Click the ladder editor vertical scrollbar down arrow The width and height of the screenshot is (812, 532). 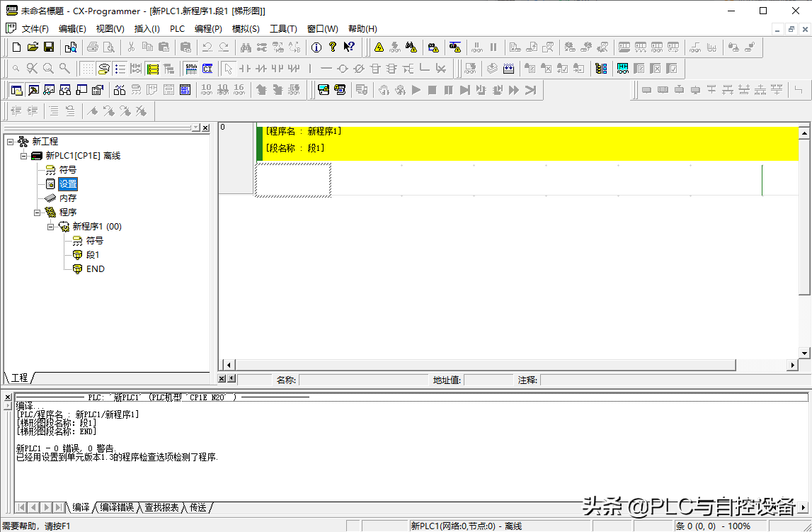[x=804, y=353]
